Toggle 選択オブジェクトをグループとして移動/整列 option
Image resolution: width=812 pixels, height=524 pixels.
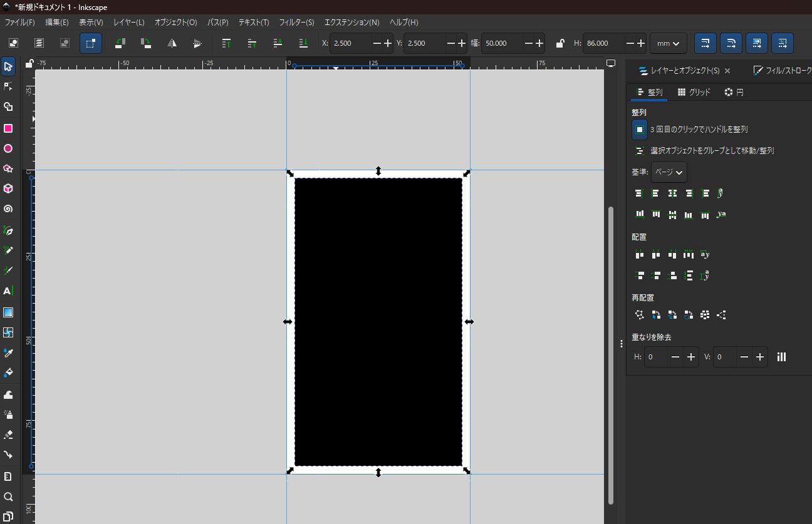(639, 151)
